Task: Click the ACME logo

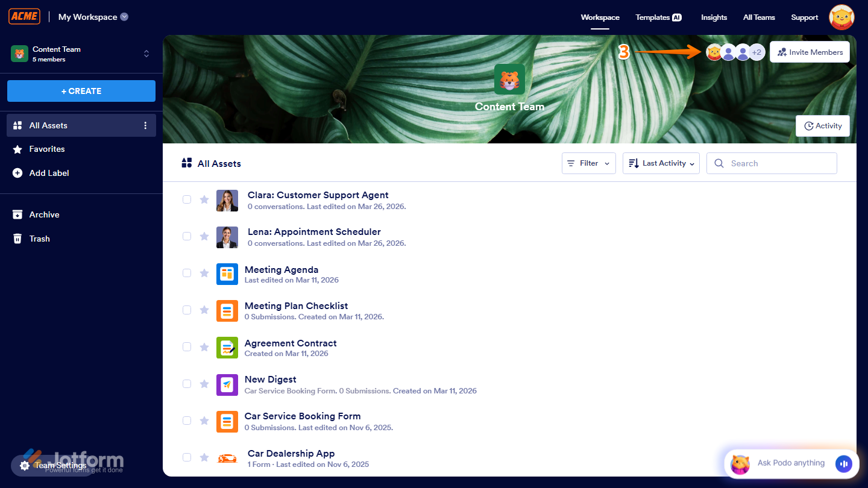Action: [24, 16]
